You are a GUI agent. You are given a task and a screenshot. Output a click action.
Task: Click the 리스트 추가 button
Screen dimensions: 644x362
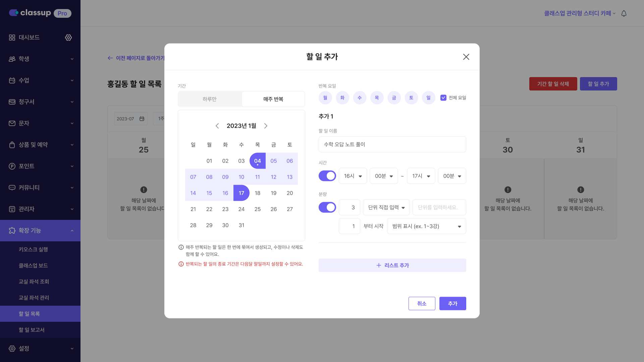point(392,265)
